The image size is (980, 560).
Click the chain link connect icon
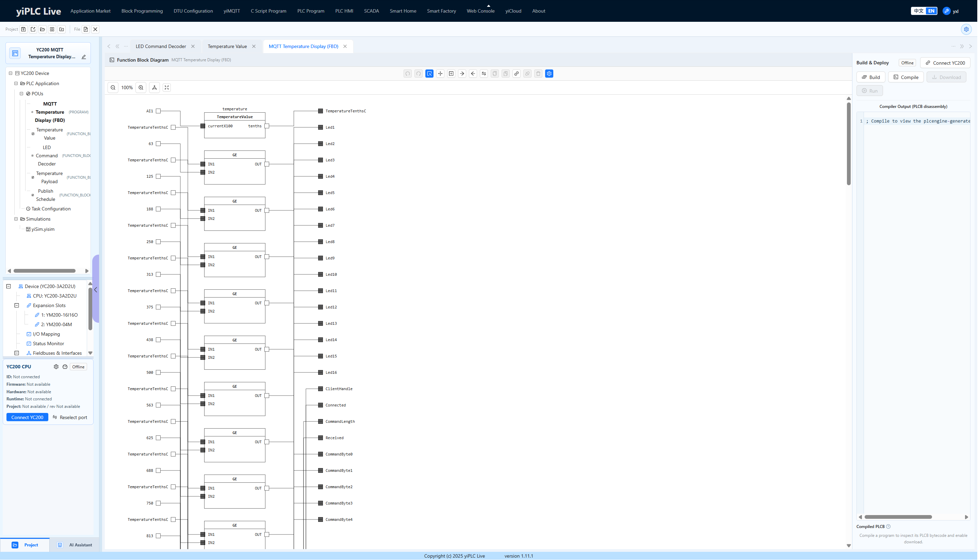pos(517,74)
